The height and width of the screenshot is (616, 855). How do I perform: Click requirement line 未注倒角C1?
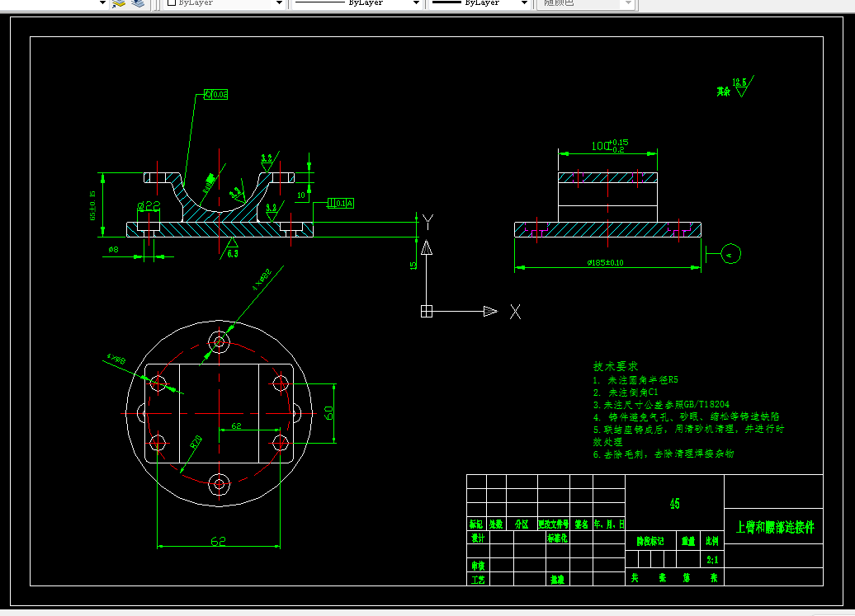(x=626, y=393)
